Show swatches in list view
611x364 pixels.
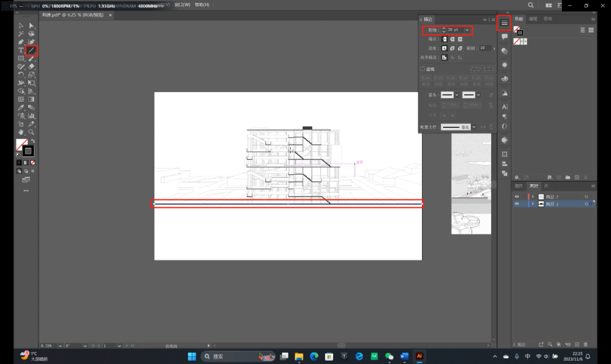coord(583,30)
